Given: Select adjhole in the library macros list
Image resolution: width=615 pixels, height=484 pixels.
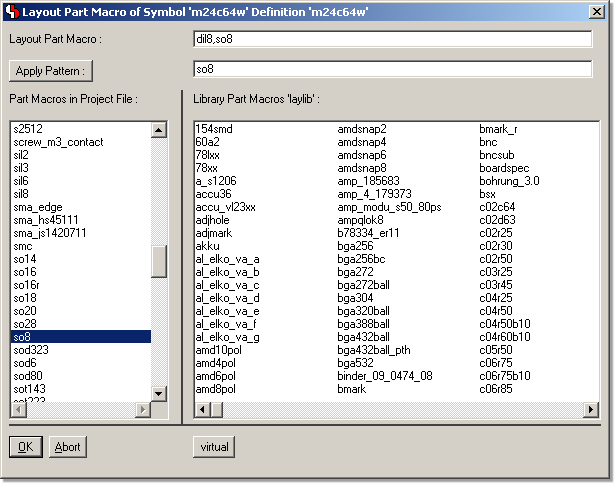Looking at the screenshot, I should (212, 220).
